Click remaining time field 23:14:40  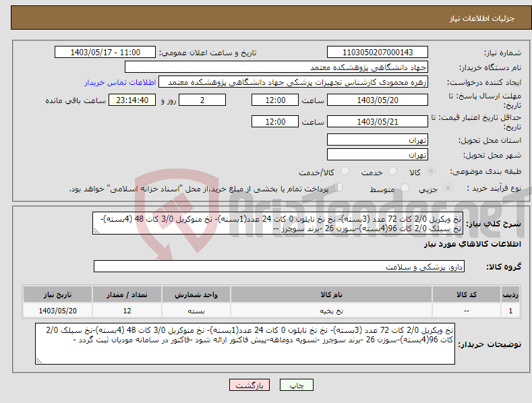pos(132,100)
